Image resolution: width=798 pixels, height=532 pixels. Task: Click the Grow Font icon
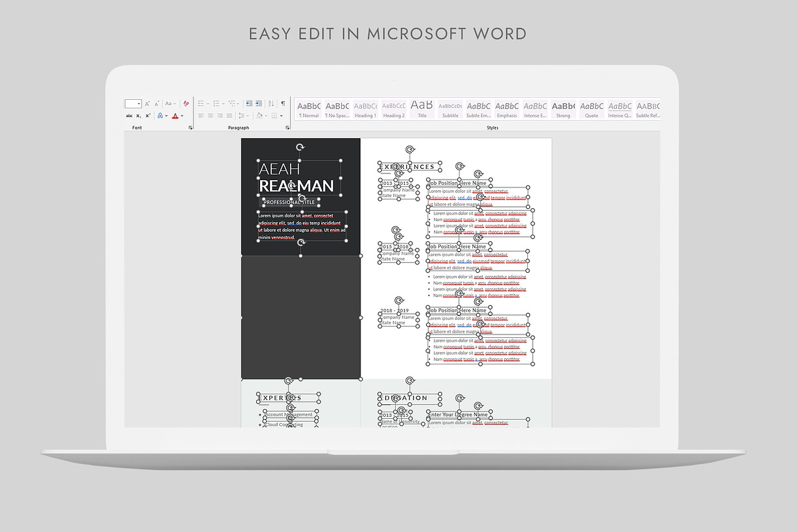[x=147, y=104]
